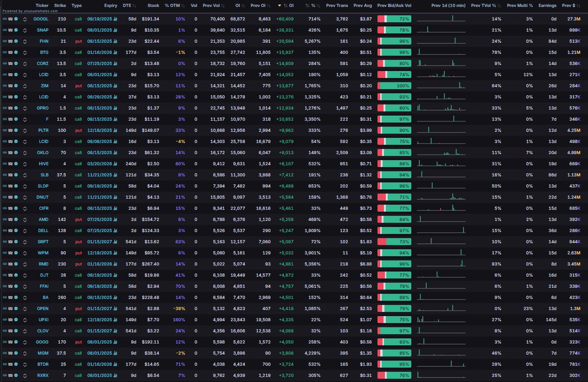Image resolution: width=588 pixels, height=382 pixels.
Task: Click the chain-link icon on the PLTR row
Action: tap(4, 129)
